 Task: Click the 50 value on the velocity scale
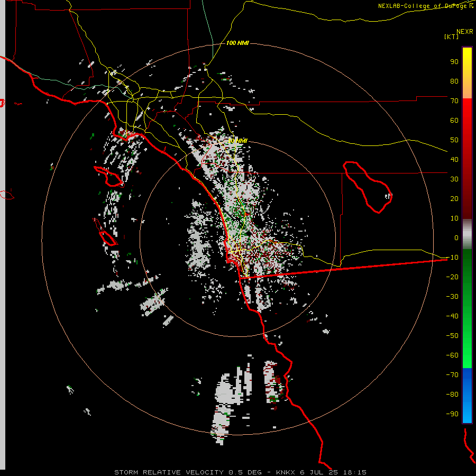pos(454,140)
